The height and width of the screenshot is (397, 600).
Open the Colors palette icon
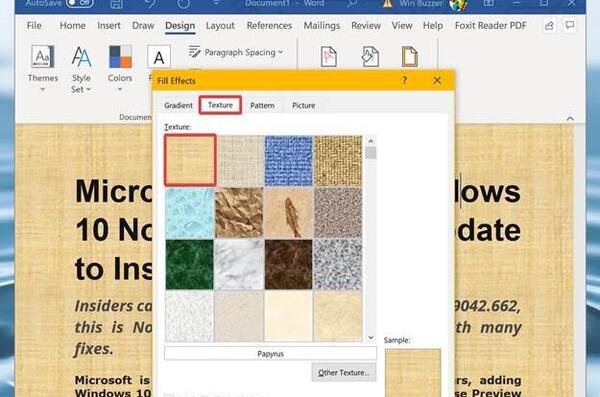(x=120, y=57)
